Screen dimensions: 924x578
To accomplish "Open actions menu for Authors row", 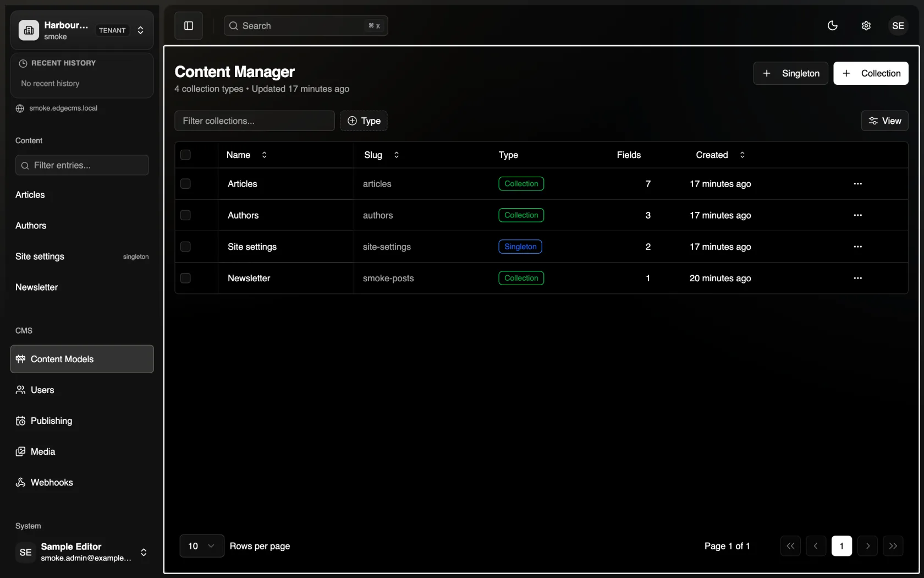I will [x=857, y=215].
